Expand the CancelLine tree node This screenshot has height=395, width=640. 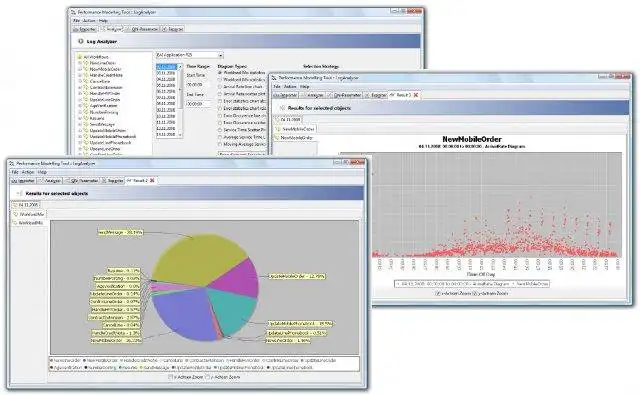pyautogui.click(x=80, y=82)
